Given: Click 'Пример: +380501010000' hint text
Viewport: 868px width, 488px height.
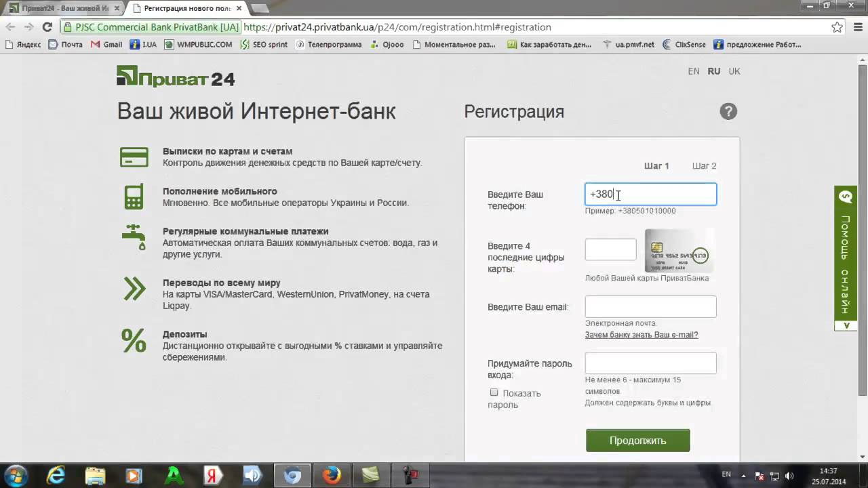Looking at the screenshot, I should click(x=630, y=211).
